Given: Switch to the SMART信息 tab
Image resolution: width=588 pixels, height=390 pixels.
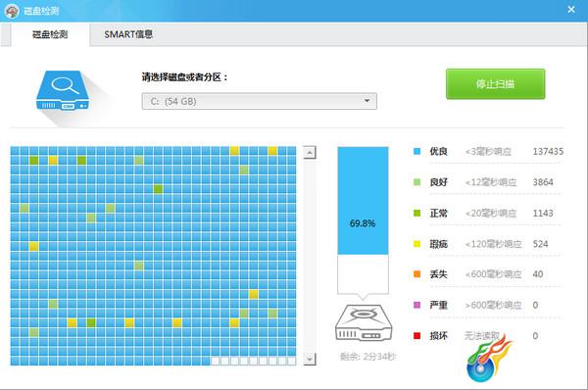Looking at the screenshot, I should (x=128, y=34).
